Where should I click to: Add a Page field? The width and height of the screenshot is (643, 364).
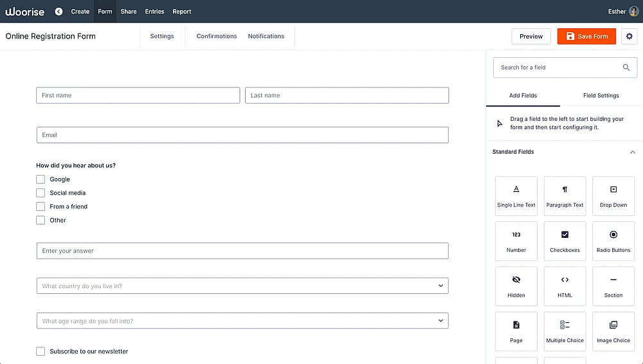click(516, 332)
